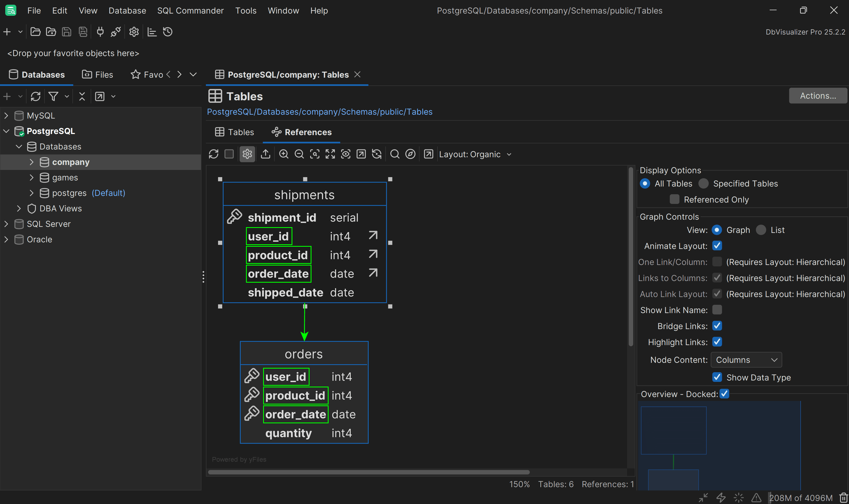Expand the DBA Views node
Image resolution: width=849 pixels, height=504 pixels.
(19, 209)
